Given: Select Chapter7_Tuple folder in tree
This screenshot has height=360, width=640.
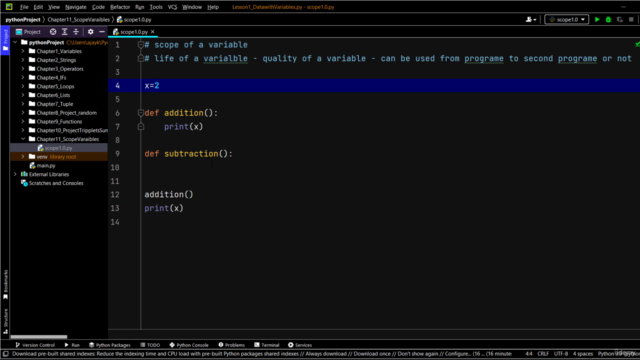Looking at the screenshot, I should tap(55, 104).
